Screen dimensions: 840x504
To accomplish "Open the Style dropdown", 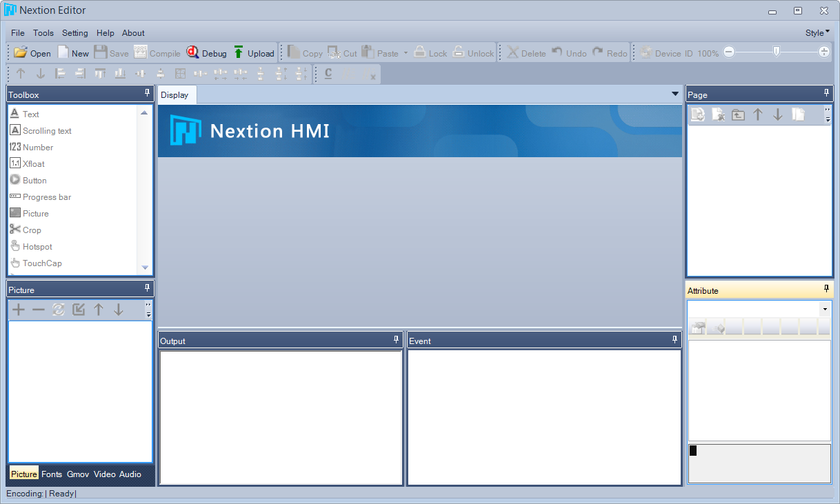I will tap(817, 32).
